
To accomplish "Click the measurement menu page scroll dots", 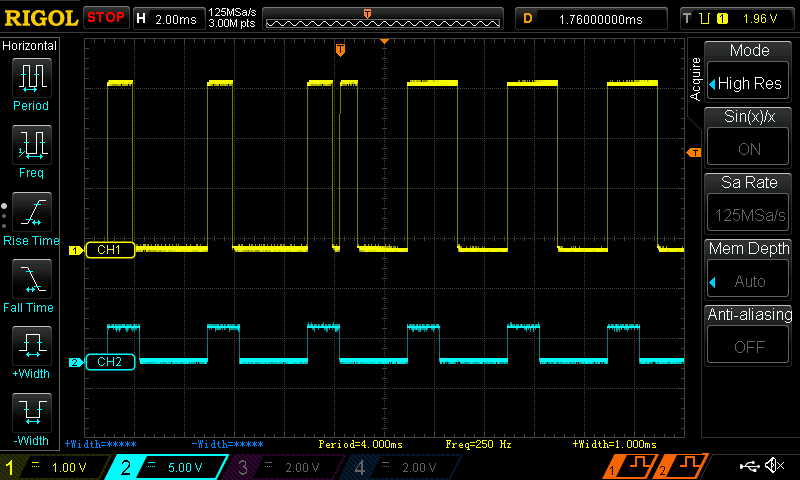I will point(4,216).
